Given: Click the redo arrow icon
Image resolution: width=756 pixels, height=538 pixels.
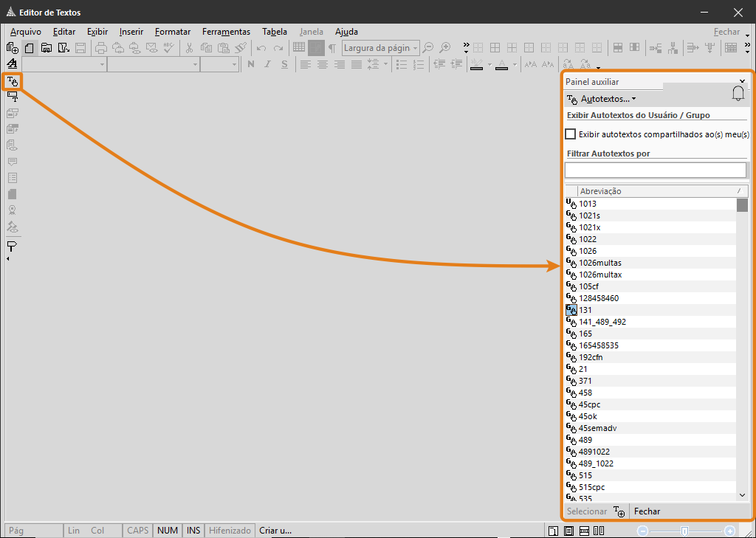Looking at the screenshot, I should tap(278, 48).
